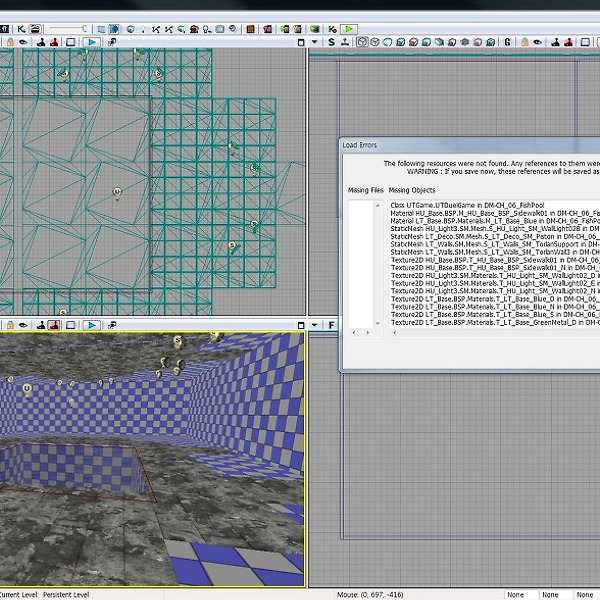Click the F viewport type button
600x600 pixels.
pyautogui.click(x=331, y=325)
